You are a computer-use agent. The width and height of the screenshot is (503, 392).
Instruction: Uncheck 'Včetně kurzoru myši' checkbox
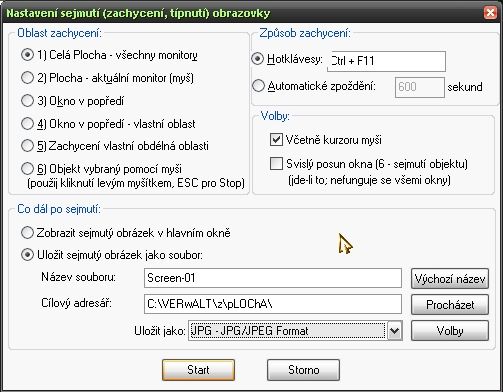(x=276, y=140)
